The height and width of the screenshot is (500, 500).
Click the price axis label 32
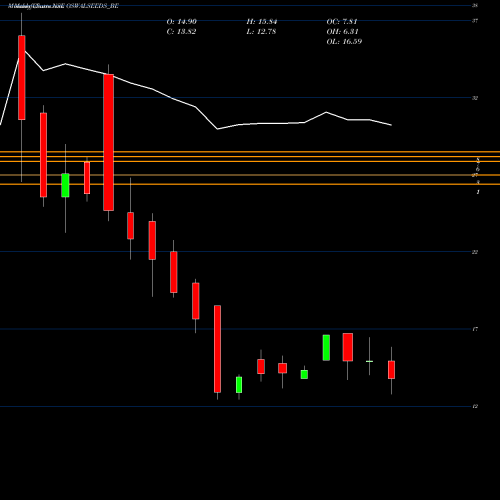tap(475, 98)
